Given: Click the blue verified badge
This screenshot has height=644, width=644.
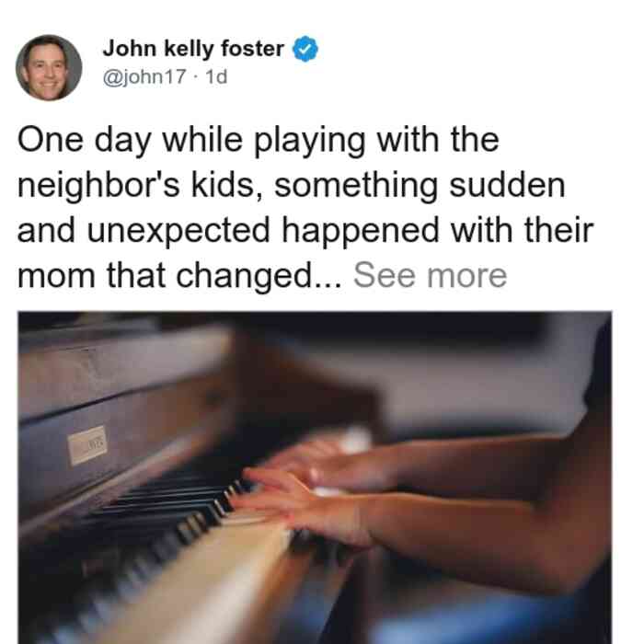Looking at the screenshot, I should [x=305, y=50].
